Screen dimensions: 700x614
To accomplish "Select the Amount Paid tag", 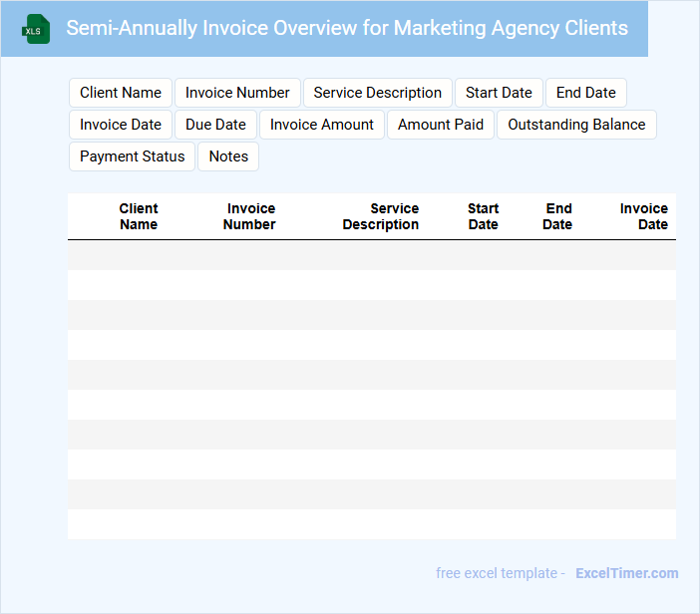I will pos(441,125).
